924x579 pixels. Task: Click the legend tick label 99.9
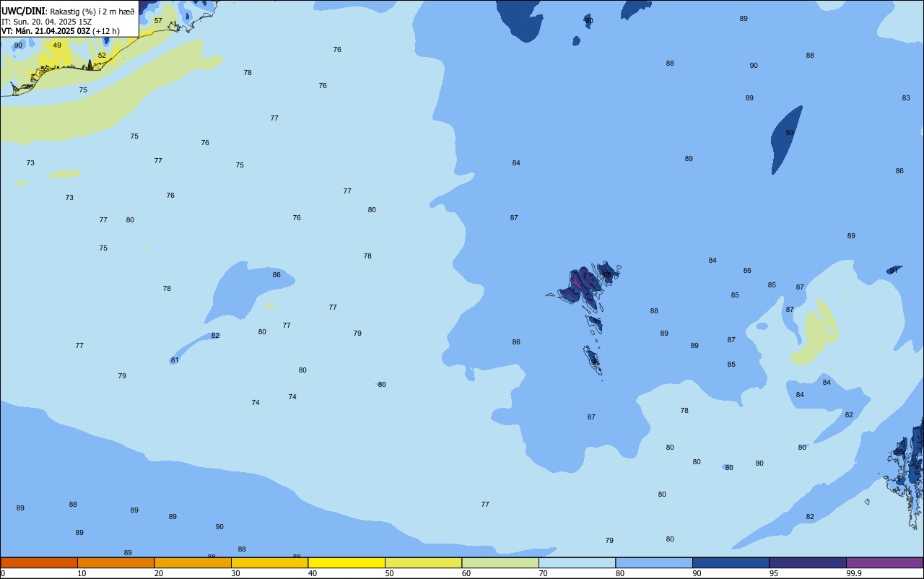click(x=854, y=573)
